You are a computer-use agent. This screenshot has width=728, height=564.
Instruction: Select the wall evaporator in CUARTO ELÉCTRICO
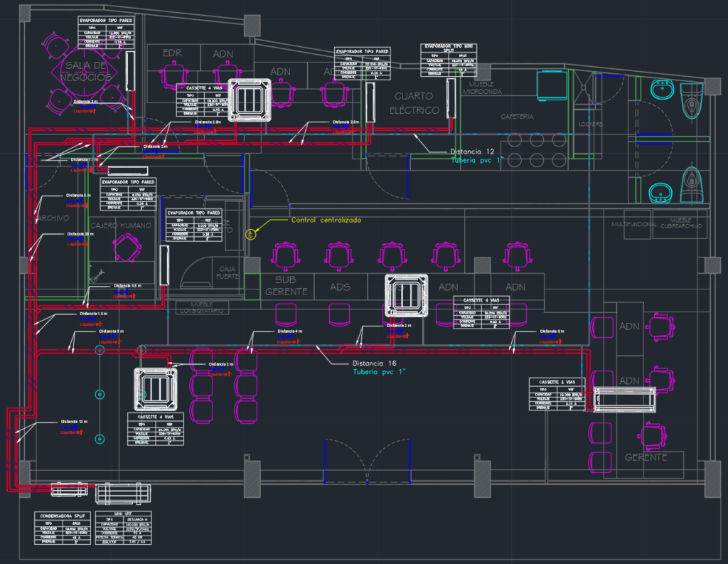tap(451, 97)
